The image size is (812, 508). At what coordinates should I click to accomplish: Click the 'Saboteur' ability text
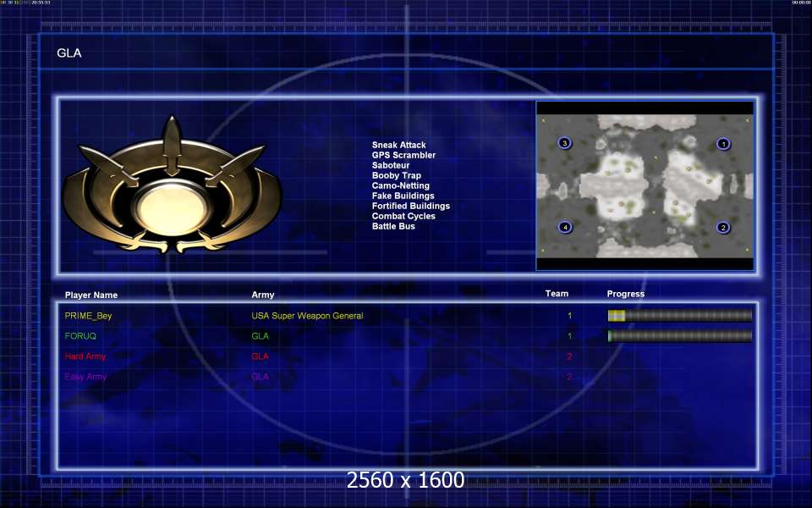391,165
